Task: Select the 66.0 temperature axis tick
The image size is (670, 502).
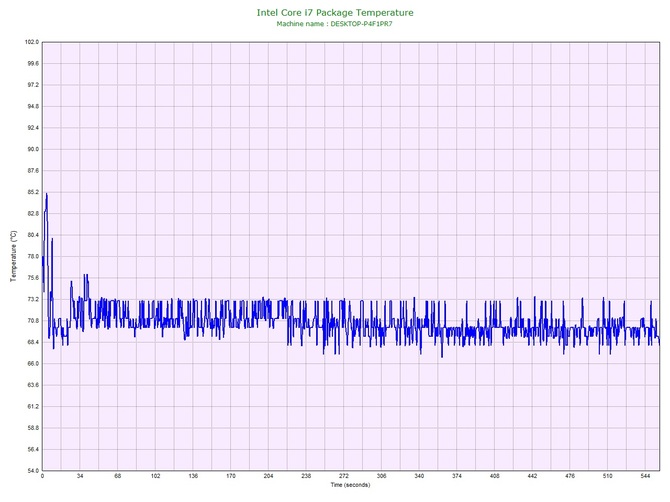Action: pyautogui.click(x=33, y=364)
